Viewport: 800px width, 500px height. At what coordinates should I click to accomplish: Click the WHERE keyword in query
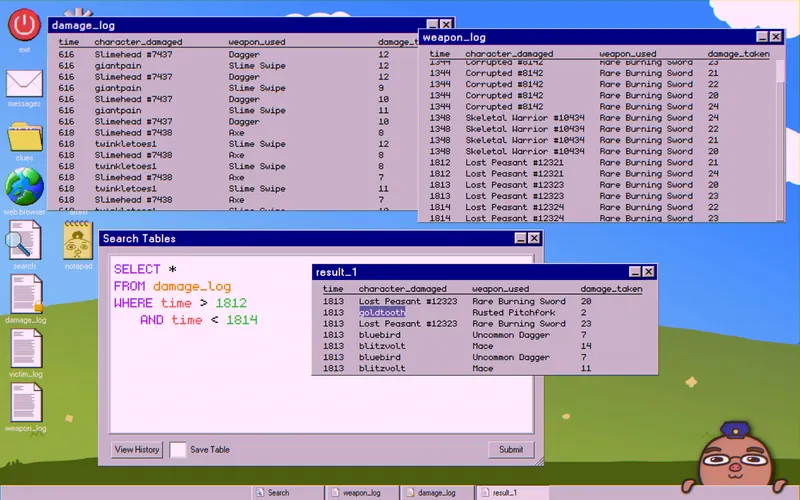point(133,303)
